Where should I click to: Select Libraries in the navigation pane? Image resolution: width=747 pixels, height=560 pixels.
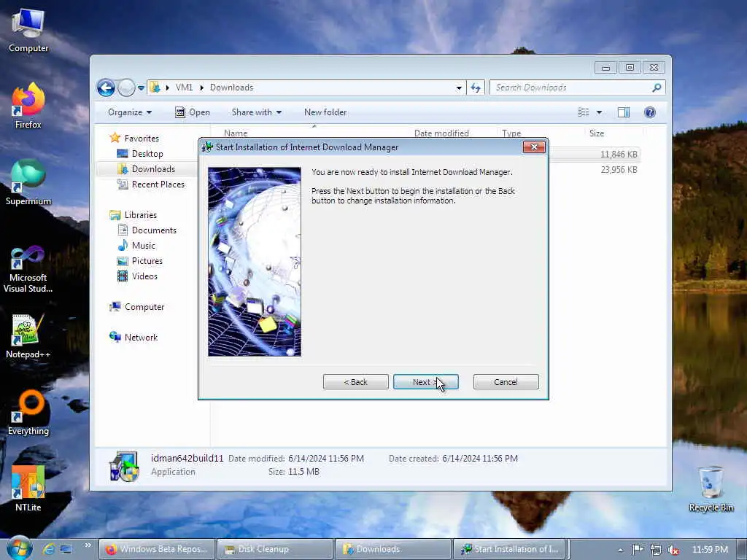[141, 215]
